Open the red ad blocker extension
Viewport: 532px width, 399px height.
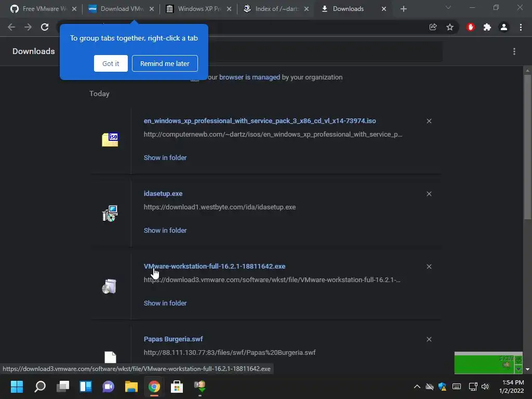471,27
